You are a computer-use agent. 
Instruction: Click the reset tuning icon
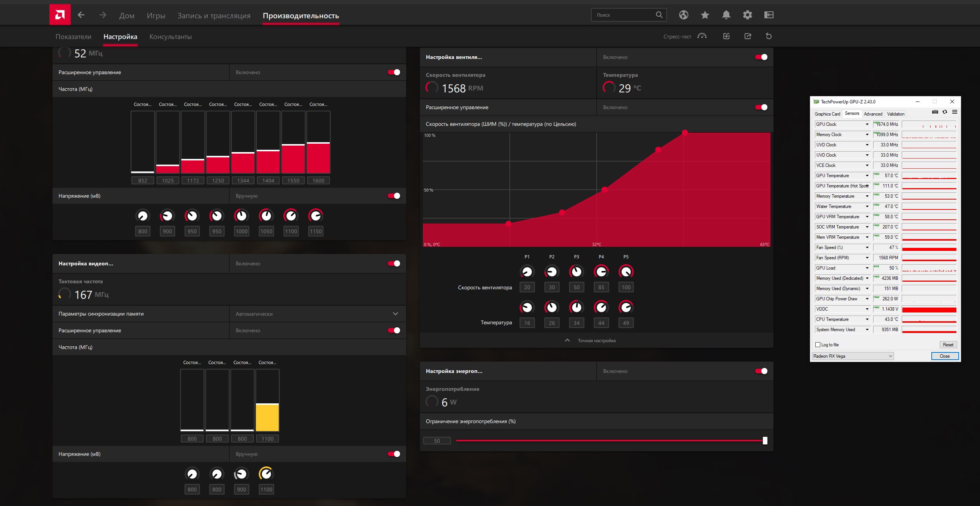769,36
